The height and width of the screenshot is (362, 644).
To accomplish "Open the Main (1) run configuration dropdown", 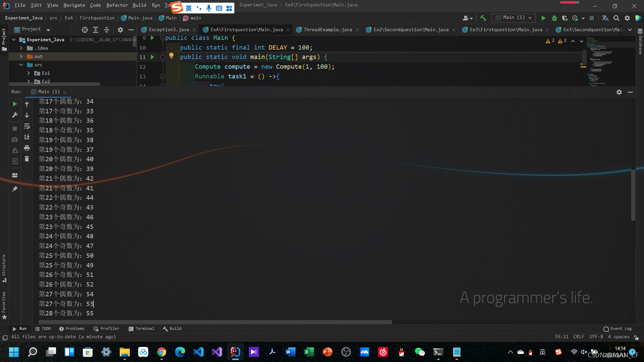I will pyautogui.click(x=514, y=18).
